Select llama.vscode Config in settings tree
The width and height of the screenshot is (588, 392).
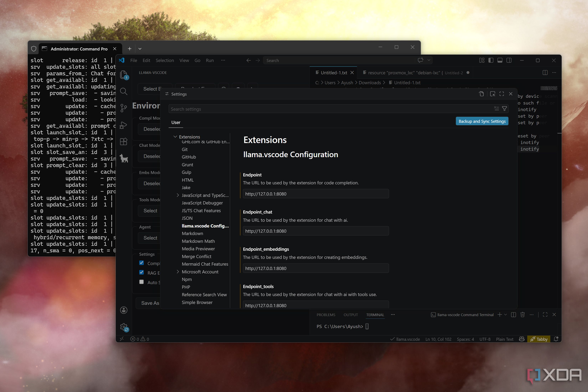[x=205, y=226]
